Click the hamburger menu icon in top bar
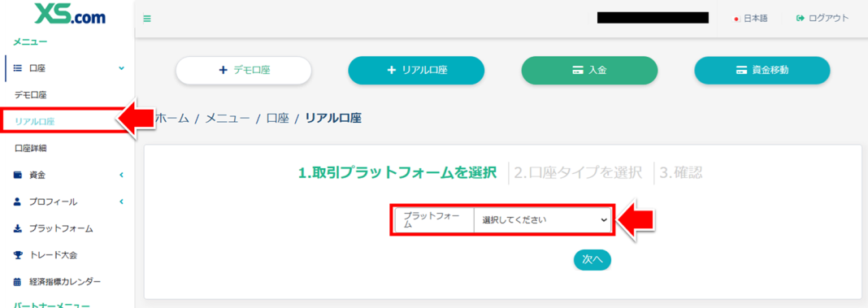The image size is (868, 308). tap(147, 18)
